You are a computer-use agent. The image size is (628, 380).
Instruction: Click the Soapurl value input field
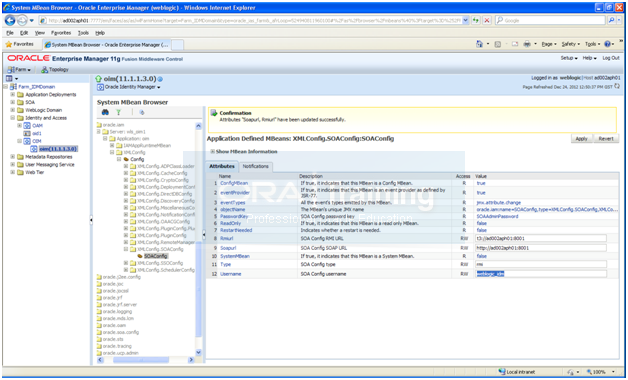(x=541, y=248)
